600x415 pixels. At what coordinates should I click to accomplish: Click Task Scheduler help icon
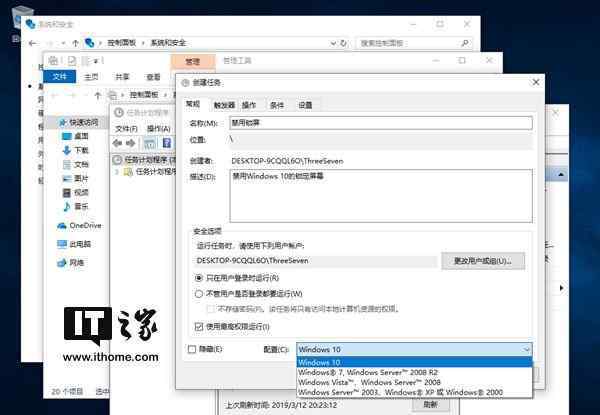167,143
